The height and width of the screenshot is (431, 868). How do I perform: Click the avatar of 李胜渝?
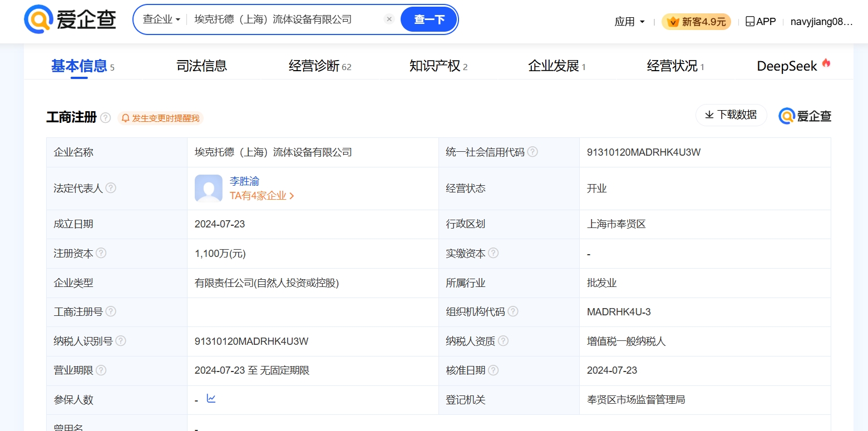209,189
